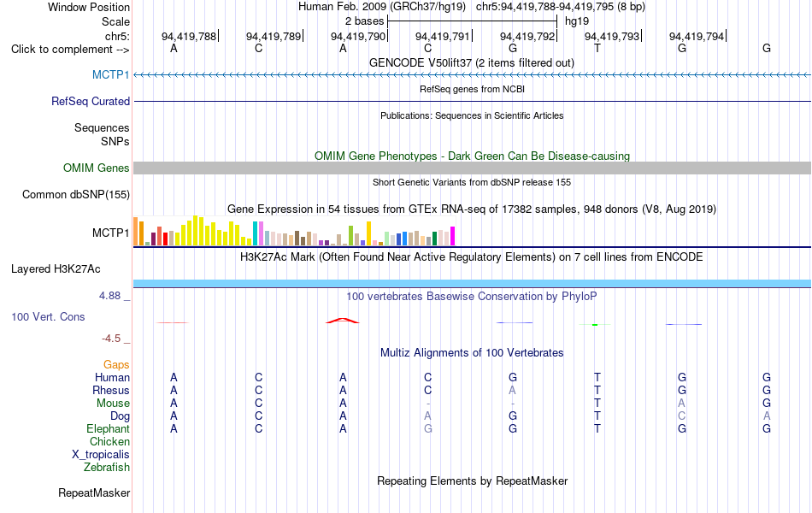Viewport: 812px width, 513px height.
Task: Click the OMIM Genes track label
Action: pyautogui.click(x=97, y=168)
